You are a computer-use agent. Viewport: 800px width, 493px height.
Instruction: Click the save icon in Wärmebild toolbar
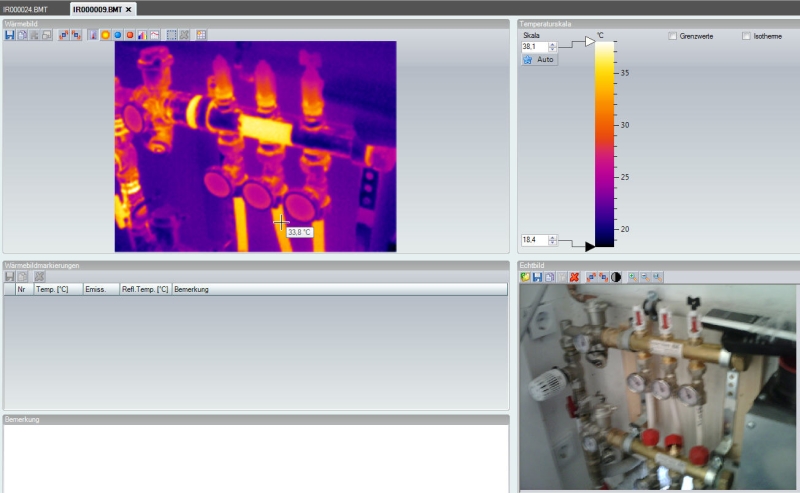click(9, 35)
